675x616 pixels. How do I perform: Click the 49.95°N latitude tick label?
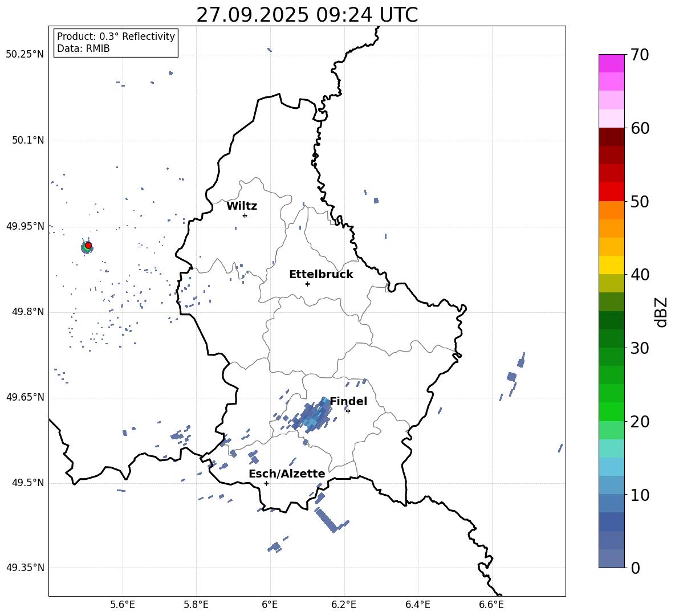pos(25,226)
